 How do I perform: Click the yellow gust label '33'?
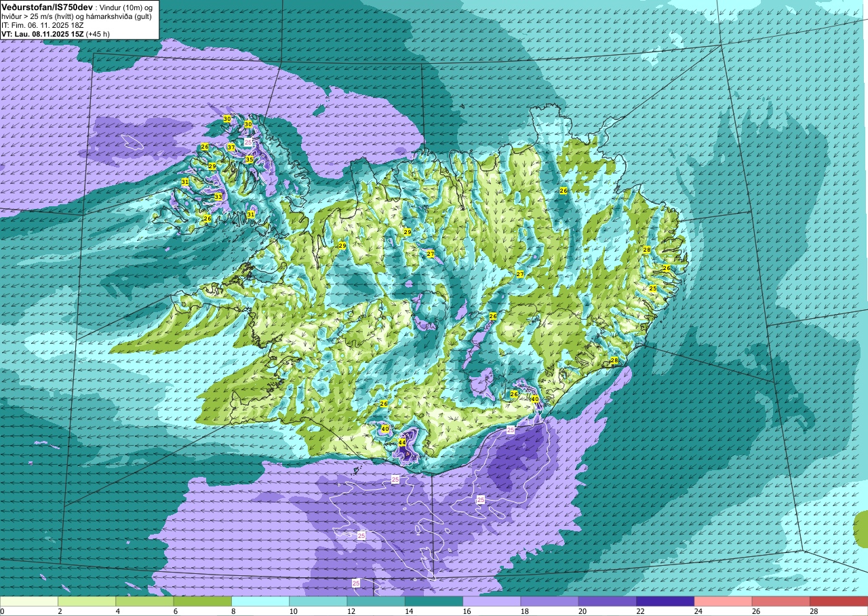coord(218,197)
